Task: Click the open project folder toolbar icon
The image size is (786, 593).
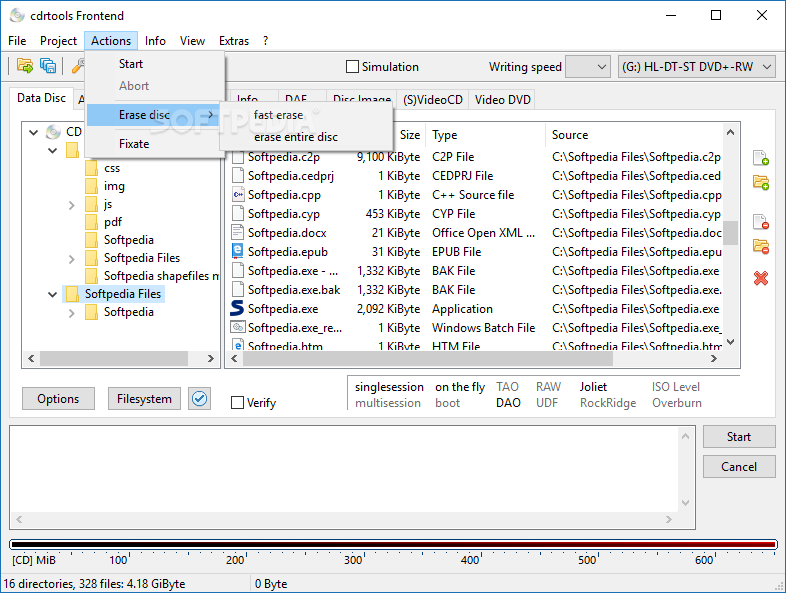Action: tap(25, 66)
